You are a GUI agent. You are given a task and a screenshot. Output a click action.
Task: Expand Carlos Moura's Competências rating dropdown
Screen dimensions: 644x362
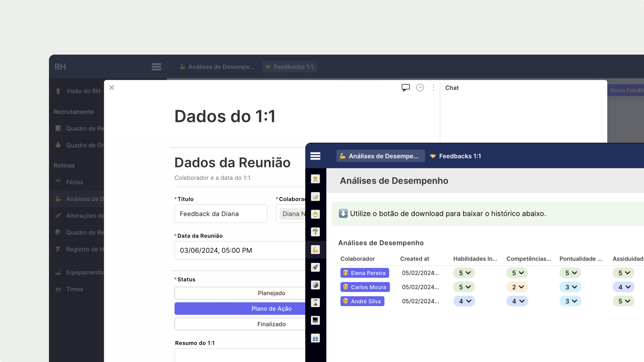517,287
